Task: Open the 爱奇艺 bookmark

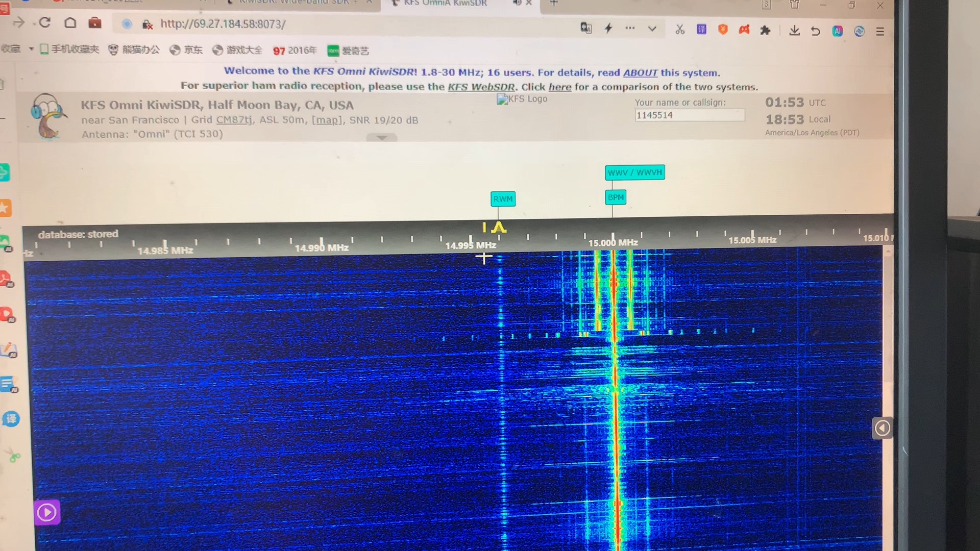Action: [x=348, y=51]
